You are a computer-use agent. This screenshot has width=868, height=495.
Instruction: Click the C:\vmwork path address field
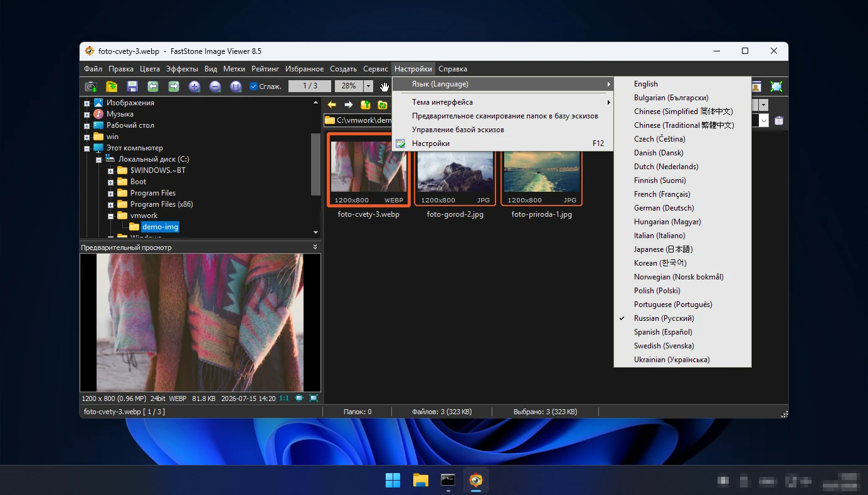[x=358, y=120]
